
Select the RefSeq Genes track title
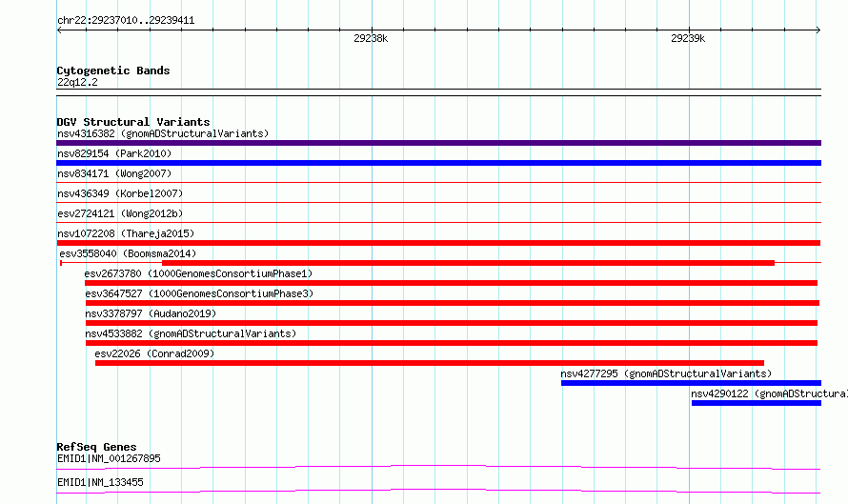pos(96,447)
